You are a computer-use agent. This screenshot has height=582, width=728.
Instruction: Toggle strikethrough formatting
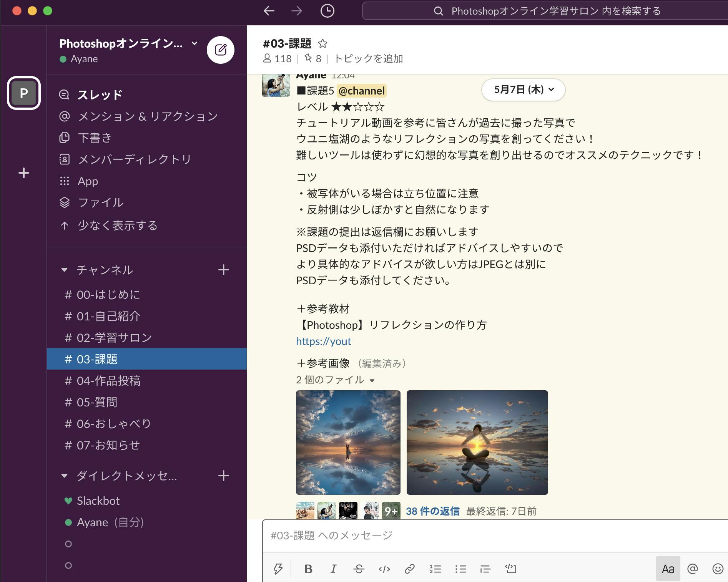[359, 569]
